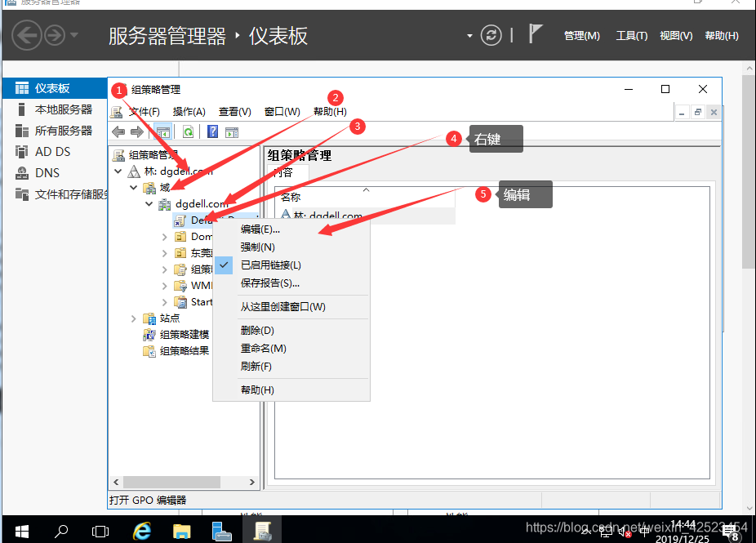
Task: Click the refresh icon in the GPMC toolbar
Action: pyautogui.click(x=188, y=131)
